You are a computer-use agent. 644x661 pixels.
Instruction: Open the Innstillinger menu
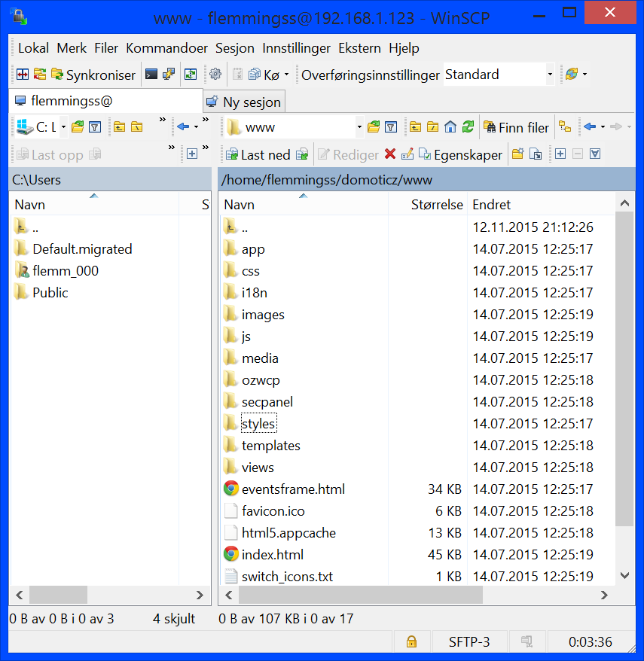pyautogui.click(x=296, y=48)
